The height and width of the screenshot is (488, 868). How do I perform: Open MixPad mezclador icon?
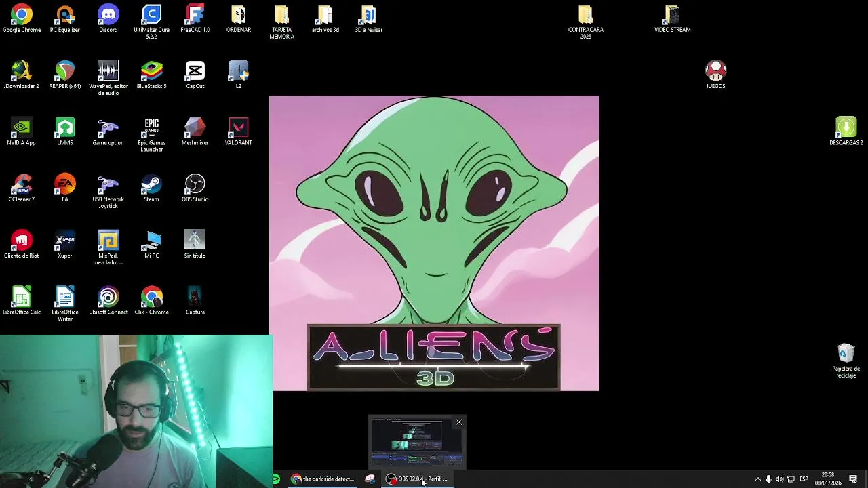(108, 248)
